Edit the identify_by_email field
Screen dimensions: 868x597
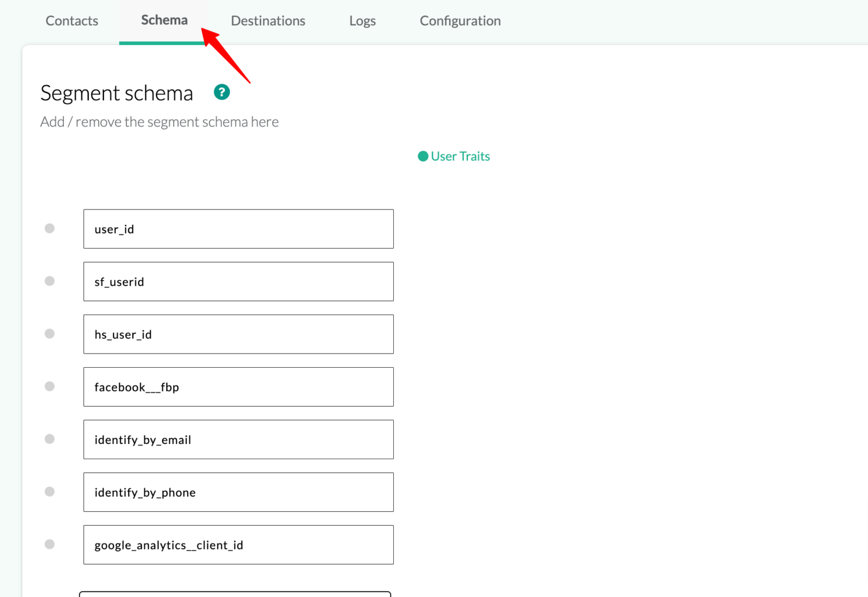tap(238, 439)
